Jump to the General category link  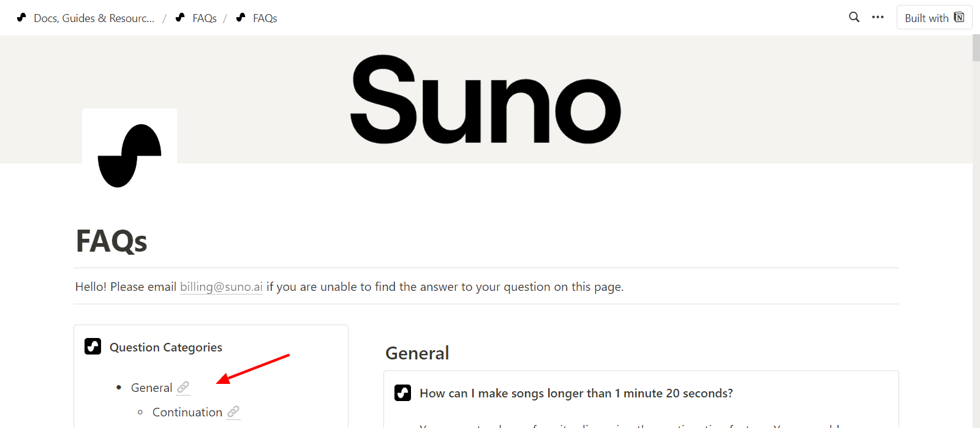151,388
